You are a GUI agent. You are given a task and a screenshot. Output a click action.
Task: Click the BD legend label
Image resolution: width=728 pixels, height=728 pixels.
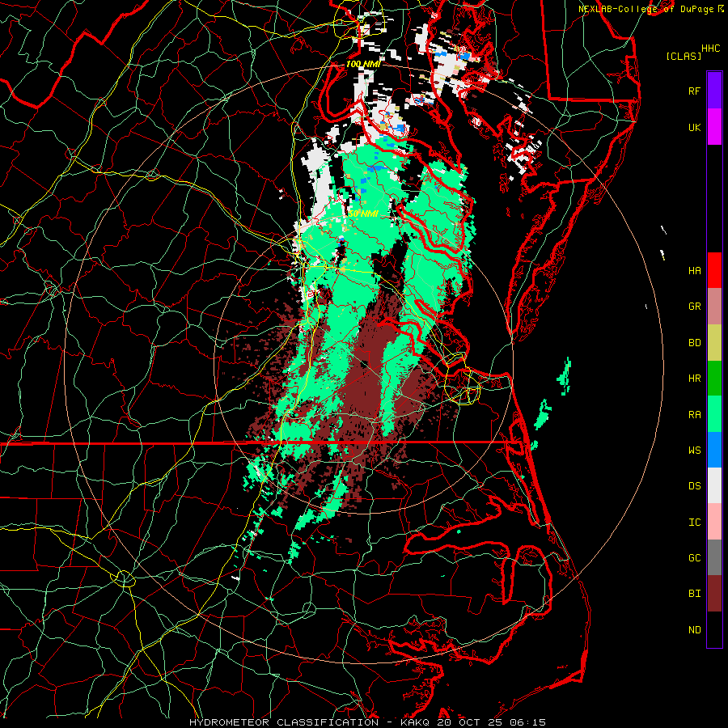coord(694,343)
